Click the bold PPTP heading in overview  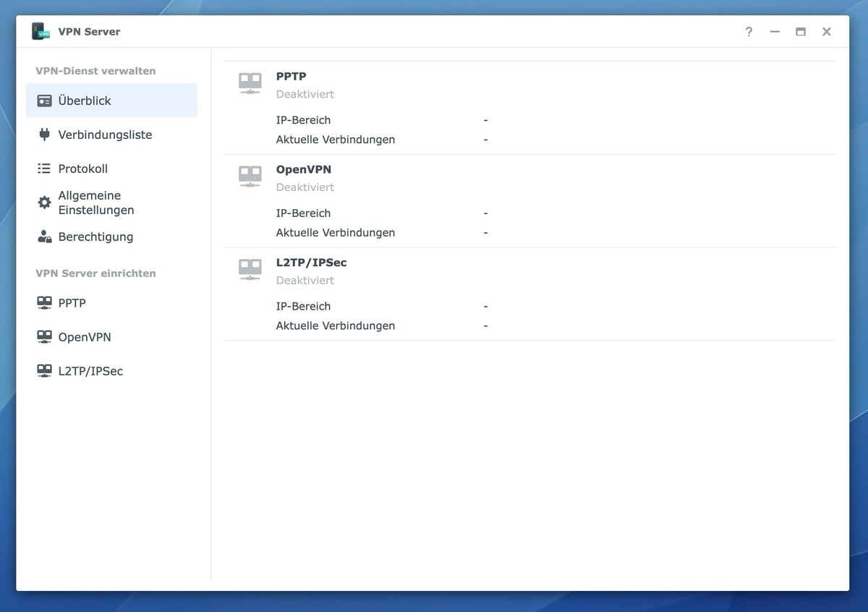point(291,76)
